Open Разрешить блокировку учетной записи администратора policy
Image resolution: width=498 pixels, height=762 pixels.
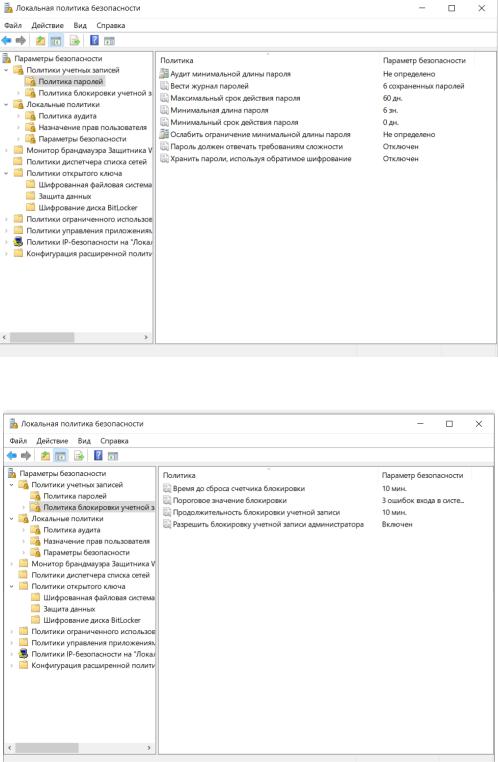pos(268,524)
